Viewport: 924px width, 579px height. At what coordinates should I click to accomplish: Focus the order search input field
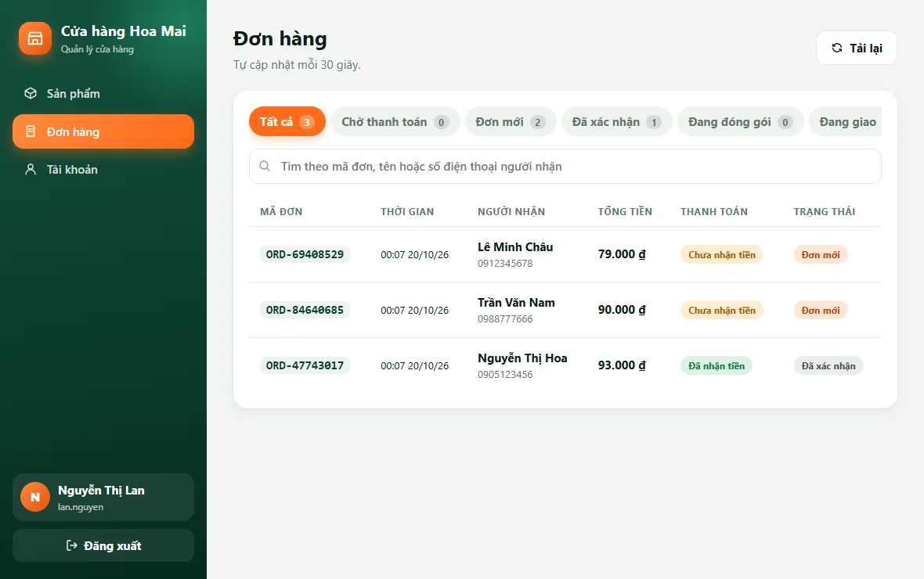[x=565, y=166]
